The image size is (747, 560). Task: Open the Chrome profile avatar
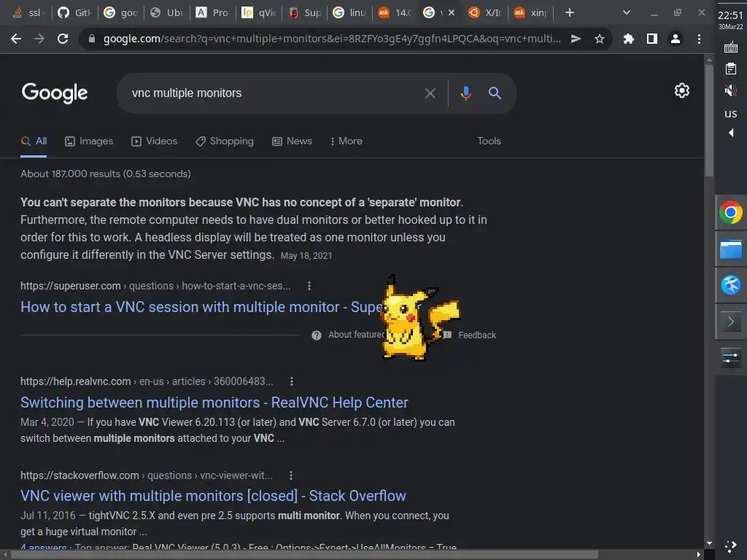675,39
